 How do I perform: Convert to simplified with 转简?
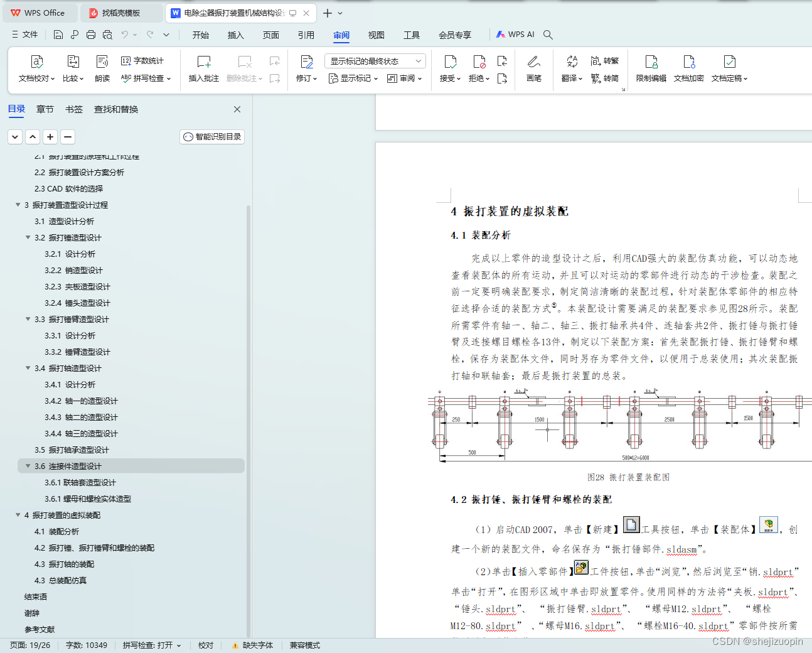pyautogui.click(x=605, y=78)
